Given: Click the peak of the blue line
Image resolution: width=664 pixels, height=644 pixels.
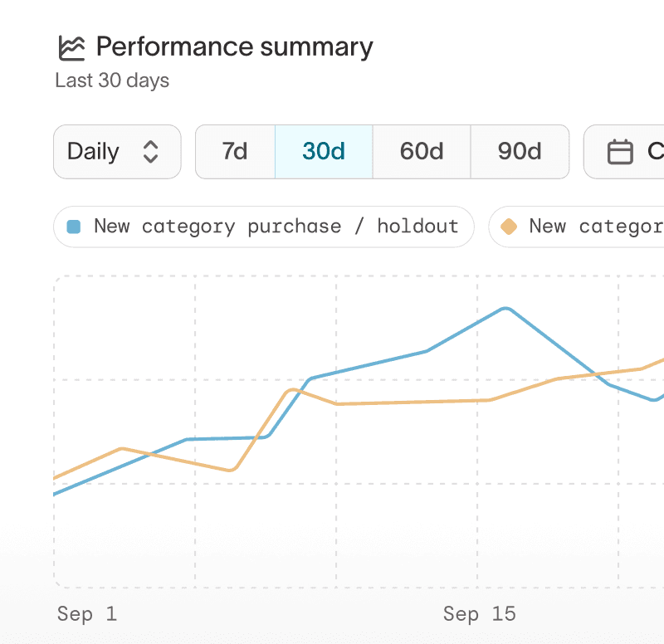Looking at the screenshot, I should point(506,309).
